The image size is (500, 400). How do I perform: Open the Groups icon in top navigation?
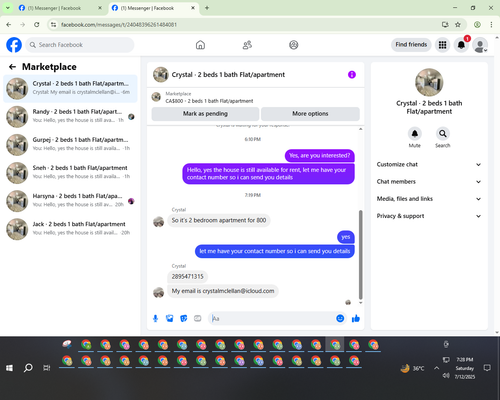(x=294, y=45)
